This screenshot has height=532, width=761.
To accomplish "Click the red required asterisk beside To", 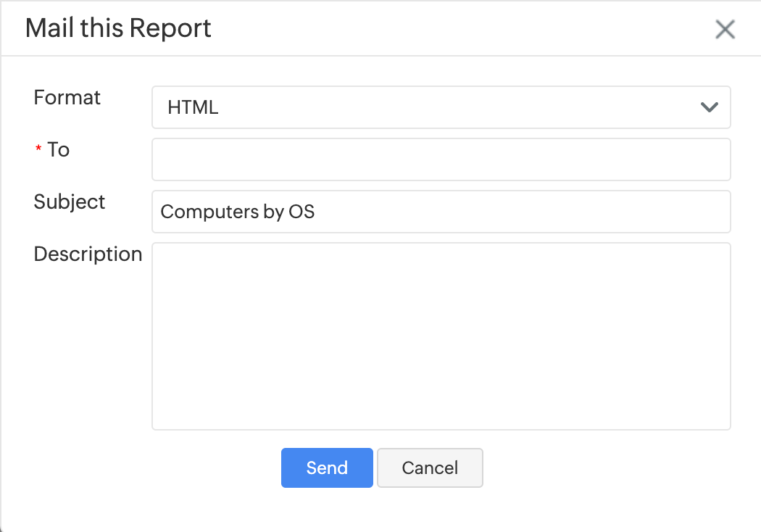I will pos(38,149).
